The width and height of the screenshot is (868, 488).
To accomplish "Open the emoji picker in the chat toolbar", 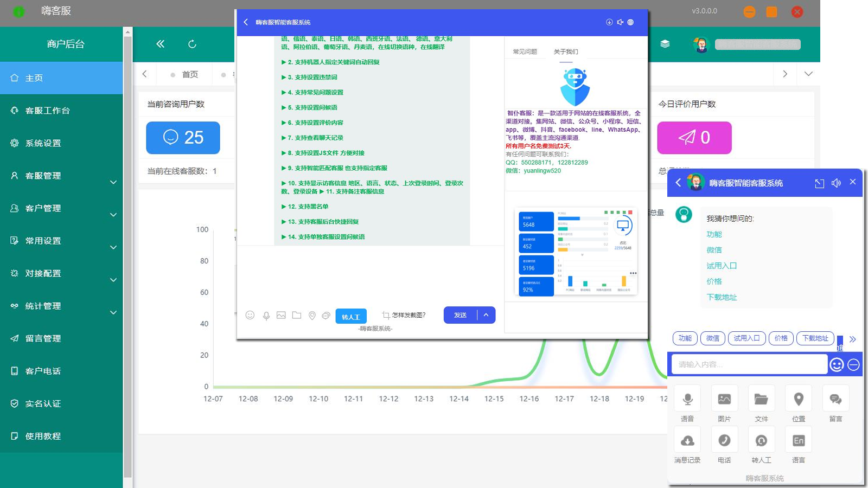I will click(x=250, y=315).
